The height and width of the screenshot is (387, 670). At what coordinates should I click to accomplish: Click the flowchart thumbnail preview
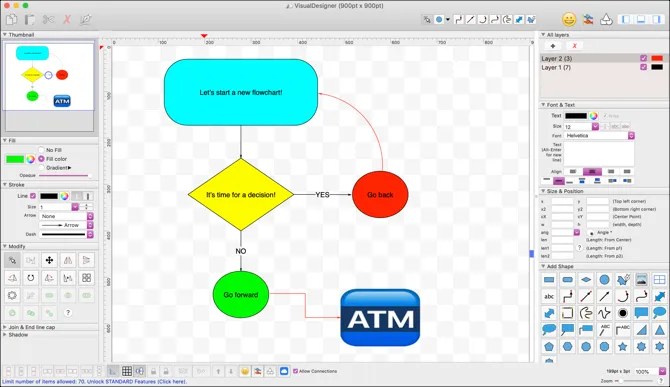[x=49, y=77]
